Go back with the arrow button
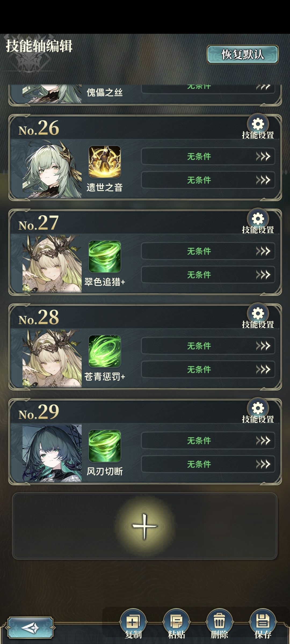 tap(30, 628)
